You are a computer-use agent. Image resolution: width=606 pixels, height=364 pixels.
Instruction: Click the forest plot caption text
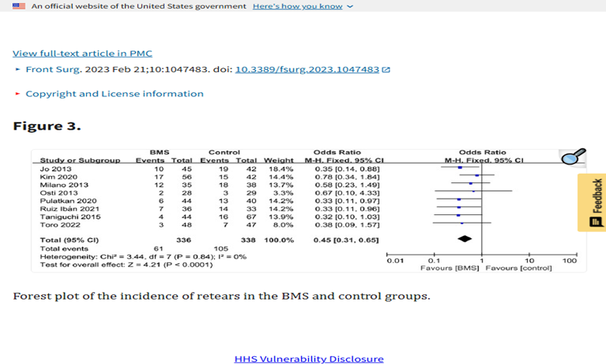coord(221,296)
